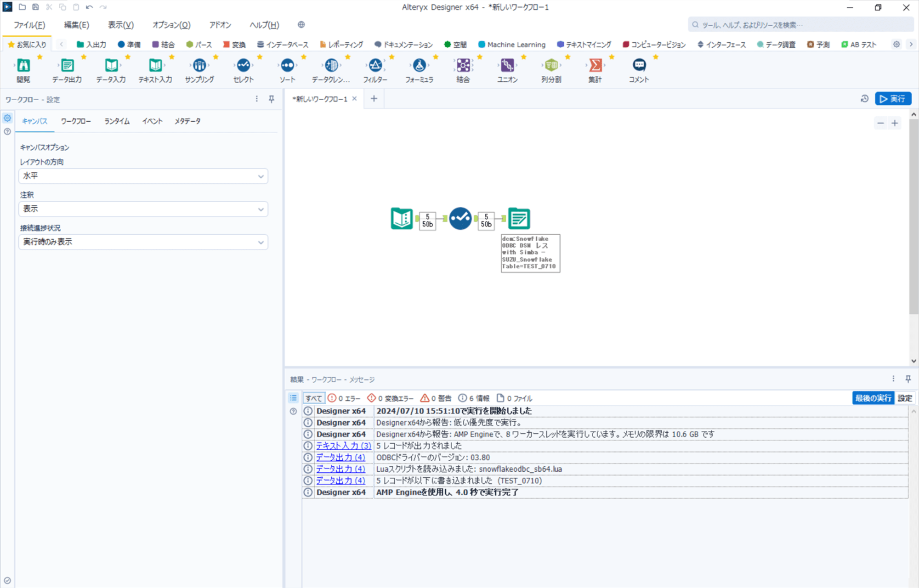
Task: Select the データ出力 tool in the palette
Action: point(67,65)
